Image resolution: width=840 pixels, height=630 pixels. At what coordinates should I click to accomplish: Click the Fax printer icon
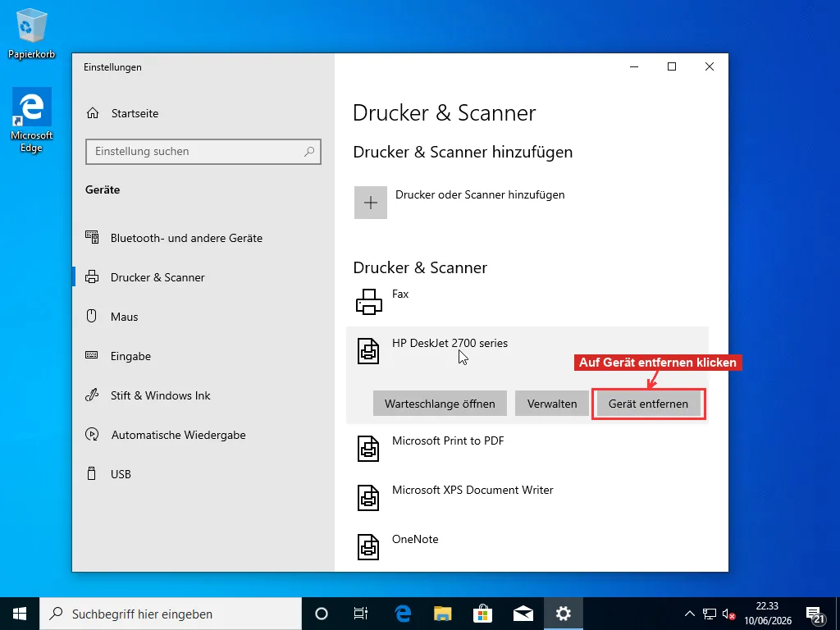(x=369, y=302)
